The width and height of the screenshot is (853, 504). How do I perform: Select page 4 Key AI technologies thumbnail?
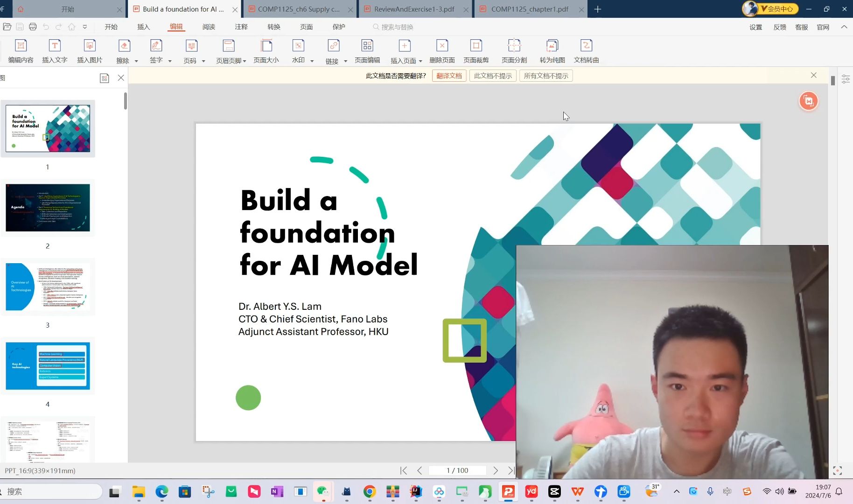48,366
